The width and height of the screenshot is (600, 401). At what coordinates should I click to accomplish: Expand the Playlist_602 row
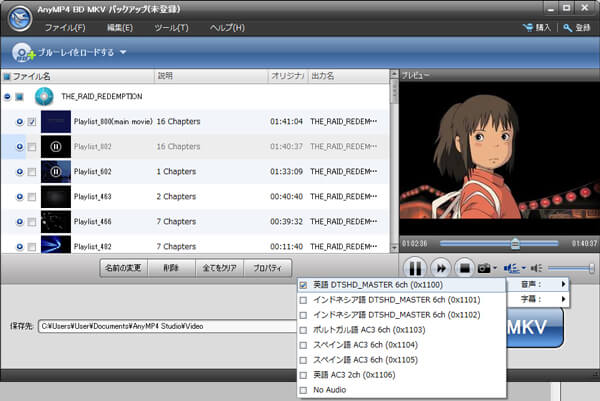point(20,172)
